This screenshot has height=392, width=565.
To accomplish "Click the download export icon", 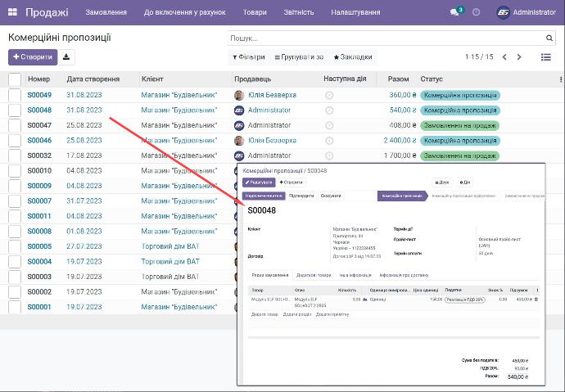I will 66,57.
